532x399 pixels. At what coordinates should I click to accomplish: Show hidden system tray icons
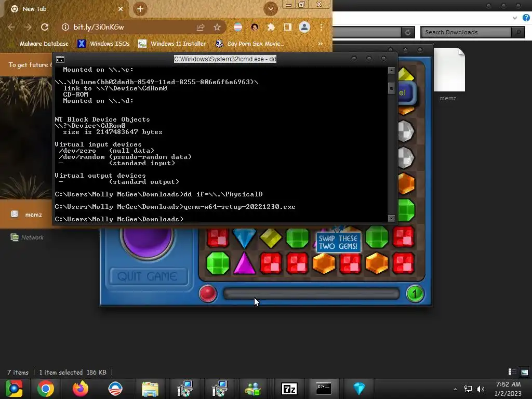[455, 389]
